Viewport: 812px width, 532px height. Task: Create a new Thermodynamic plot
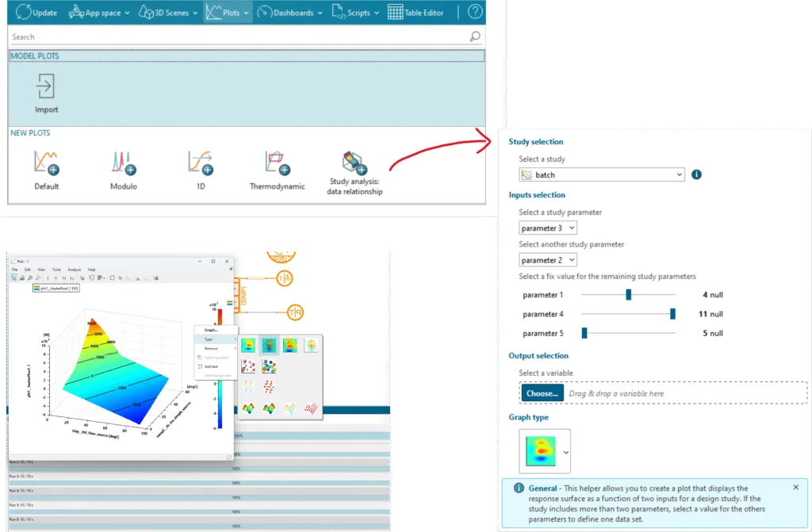277,163
